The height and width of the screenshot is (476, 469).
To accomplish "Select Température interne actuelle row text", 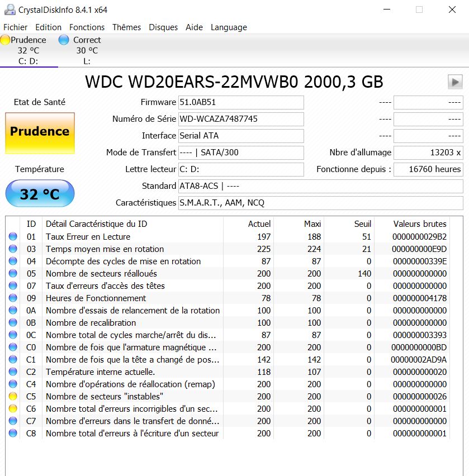I will (100, 372).
